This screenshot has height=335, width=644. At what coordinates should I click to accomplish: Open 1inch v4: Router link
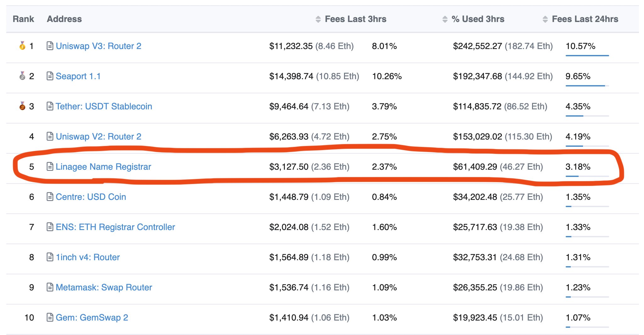point(88,257)
